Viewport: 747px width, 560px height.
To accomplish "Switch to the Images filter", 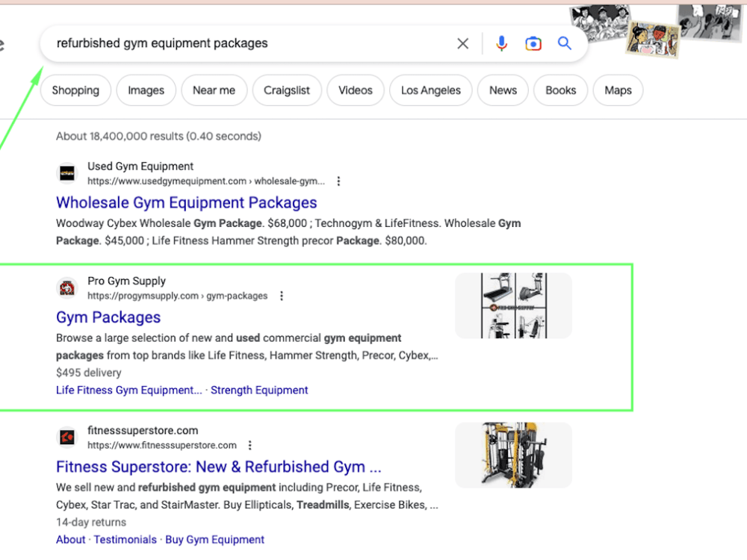I will 146,90.
